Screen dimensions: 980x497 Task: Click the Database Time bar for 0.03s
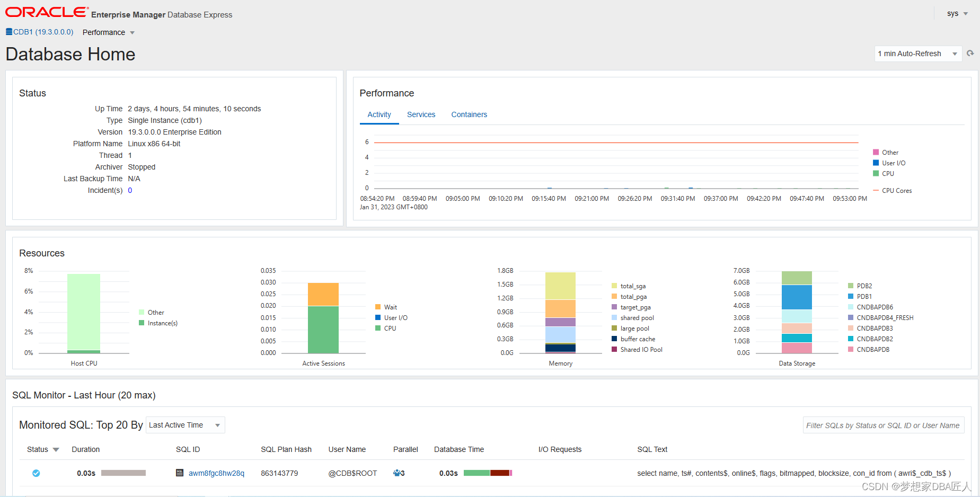pyautogui.click(x=488, y=473)
